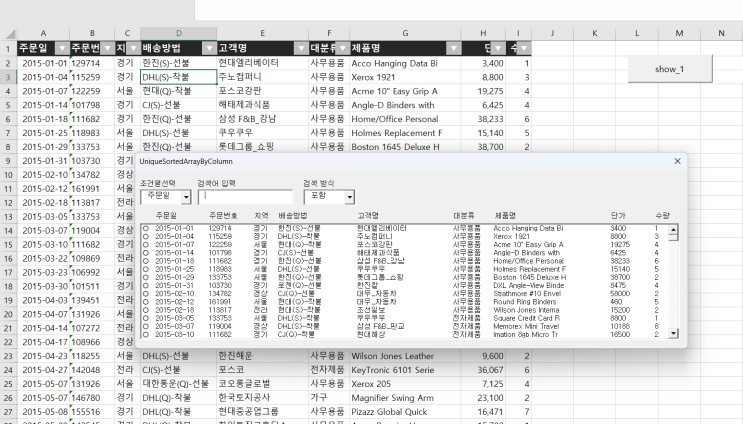Click cell 현대중공업그룹 in row 27
The height and width of the screenshot is (424, 743).
click(263, 412)
